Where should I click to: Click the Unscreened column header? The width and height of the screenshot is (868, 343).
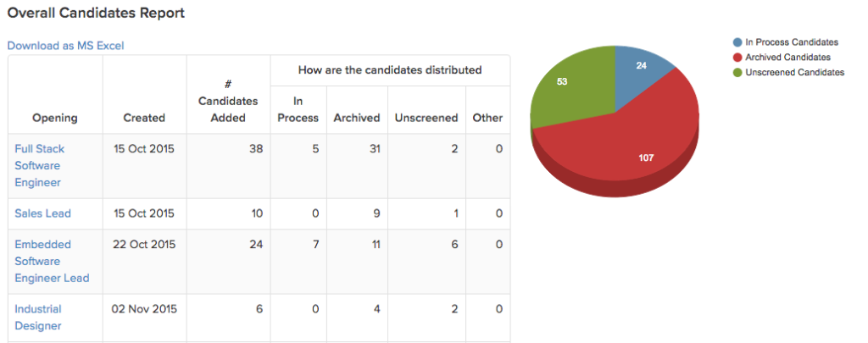coord(426,118)
